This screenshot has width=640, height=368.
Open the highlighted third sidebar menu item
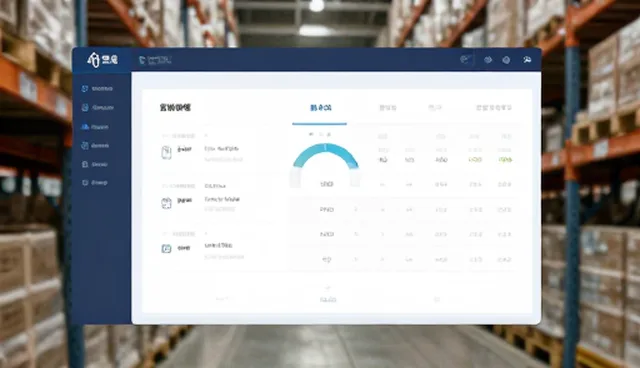pos(95,127)
